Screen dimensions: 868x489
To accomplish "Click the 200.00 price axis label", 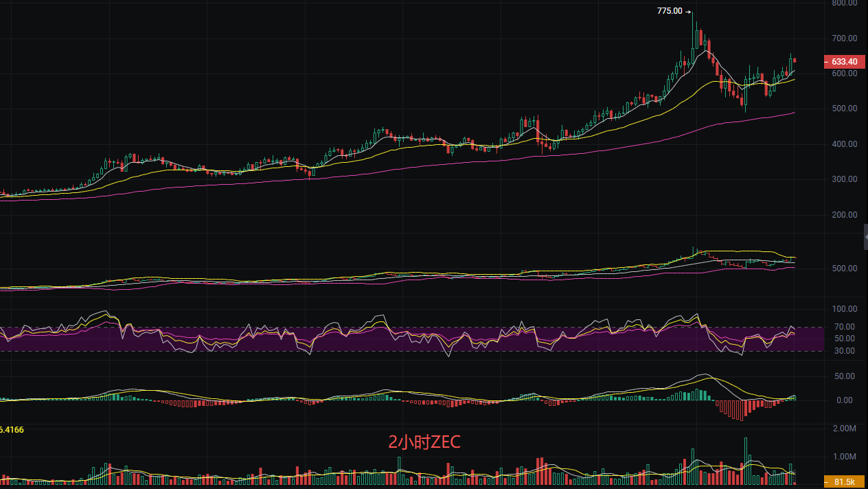I will point(843,215).
